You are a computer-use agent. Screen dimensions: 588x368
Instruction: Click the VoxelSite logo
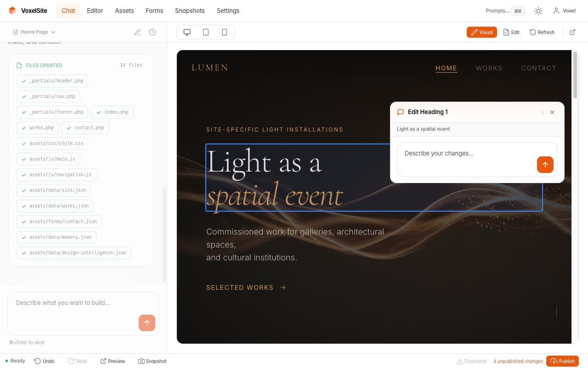(28, 11)
